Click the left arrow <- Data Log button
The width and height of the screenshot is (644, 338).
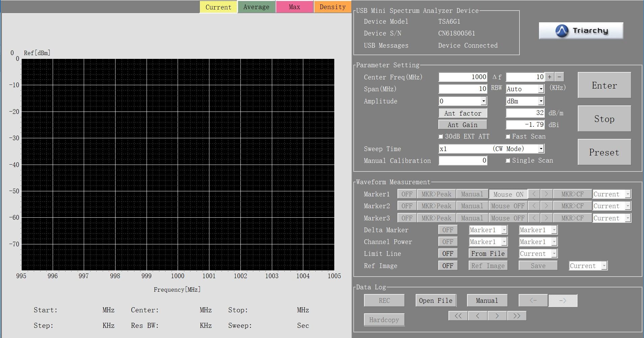click(533, 300)
